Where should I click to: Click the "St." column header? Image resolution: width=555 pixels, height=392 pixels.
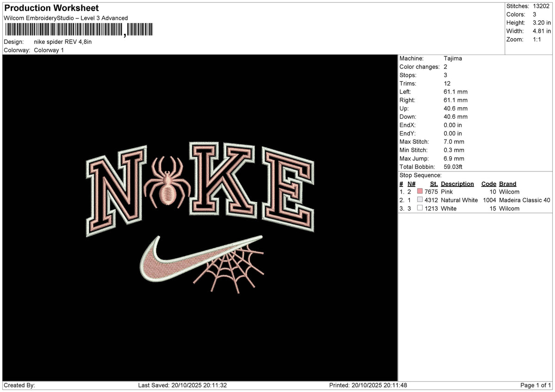coord(434,184)
